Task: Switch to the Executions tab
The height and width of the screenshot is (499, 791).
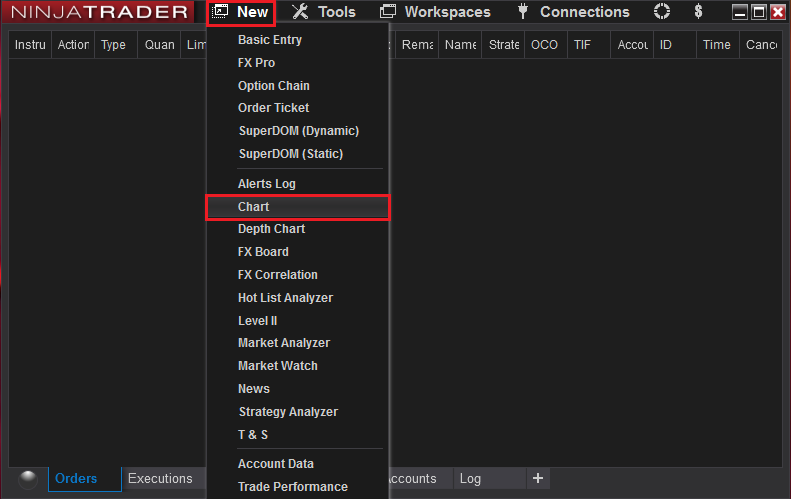Action: pos(164,479)
